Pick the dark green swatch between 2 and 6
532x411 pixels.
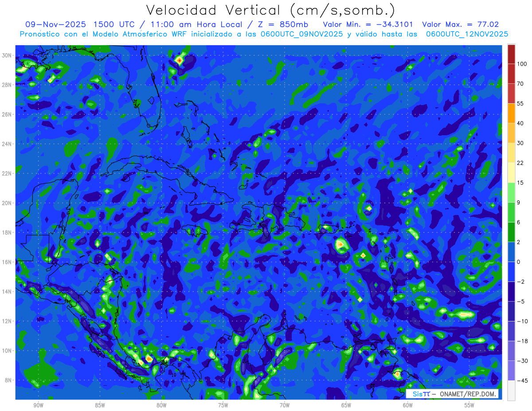click(x=511, y=232)
